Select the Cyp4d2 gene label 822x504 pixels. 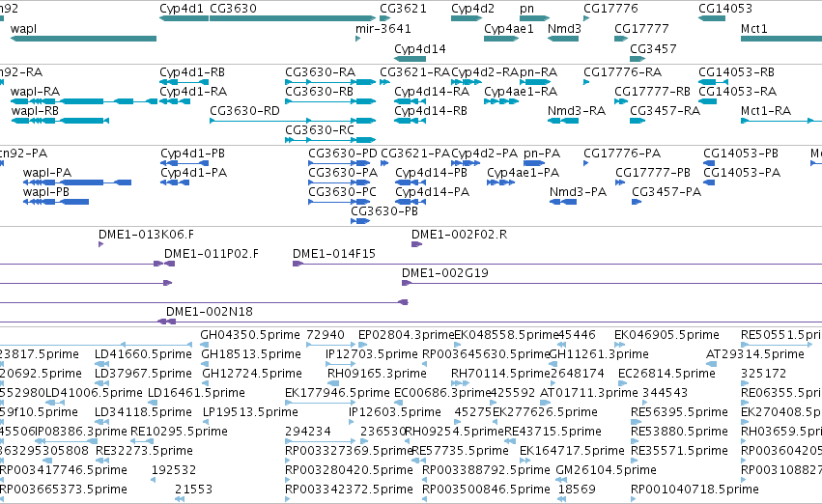(x=473, y=9)
